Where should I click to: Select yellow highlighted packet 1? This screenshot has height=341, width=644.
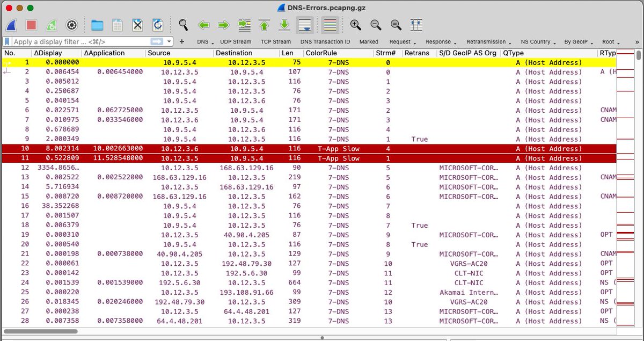(x=309, y=62)
